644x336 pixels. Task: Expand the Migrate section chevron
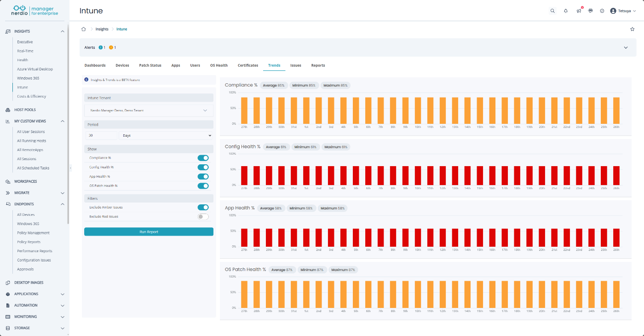[63, 193]
